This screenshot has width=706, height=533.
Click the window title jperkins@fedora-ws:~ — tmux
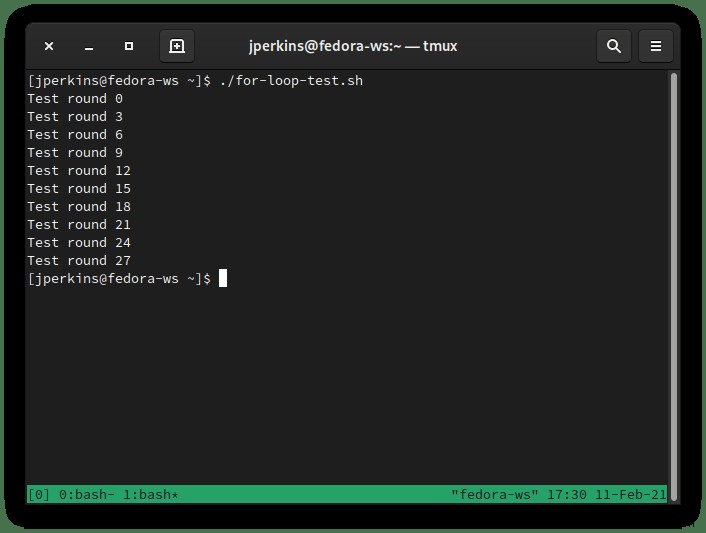[x=353, y=46]
